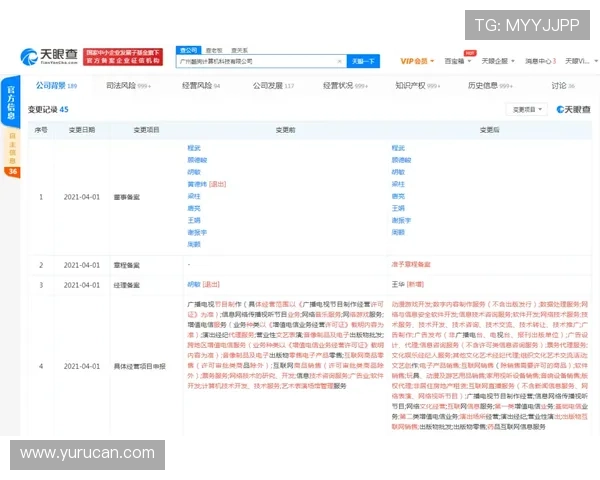Open 王娟 in row 1's 变更前 column

point(194,220)
